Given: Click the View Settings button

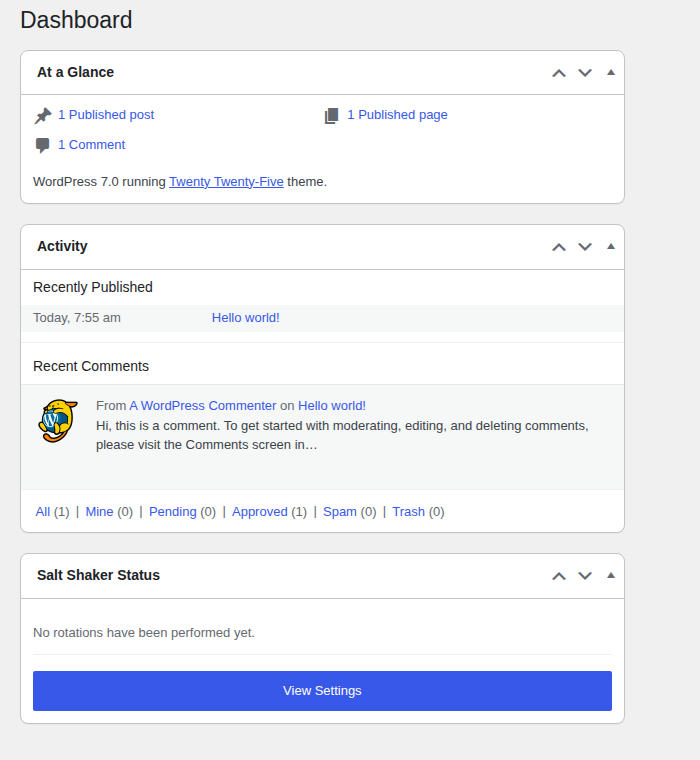Looking at the screenshot, I should pyautogui.click(x=322, y=691).
